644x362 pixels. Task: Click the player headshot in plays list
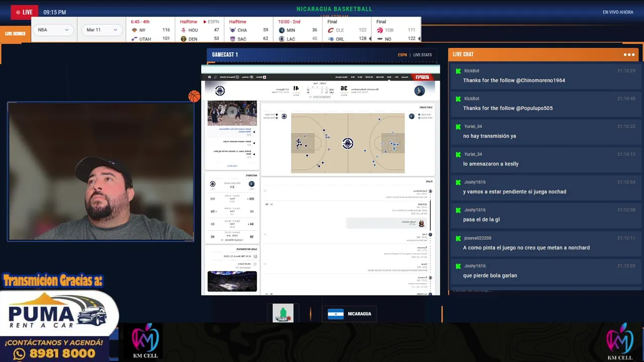pyautogui.click(x=422, y=223)
